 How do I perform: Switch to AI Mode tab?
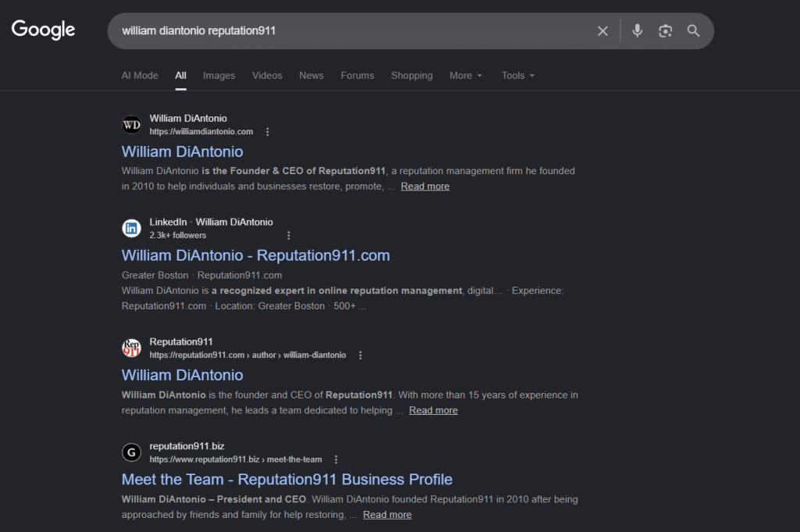coord(140,76)
